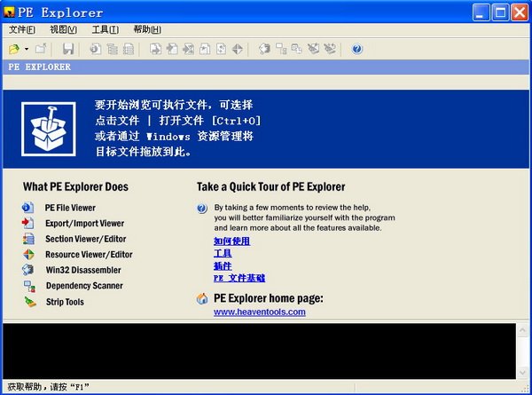Click the Resource Viewer/Editor list icon

(x=28, y=255)
